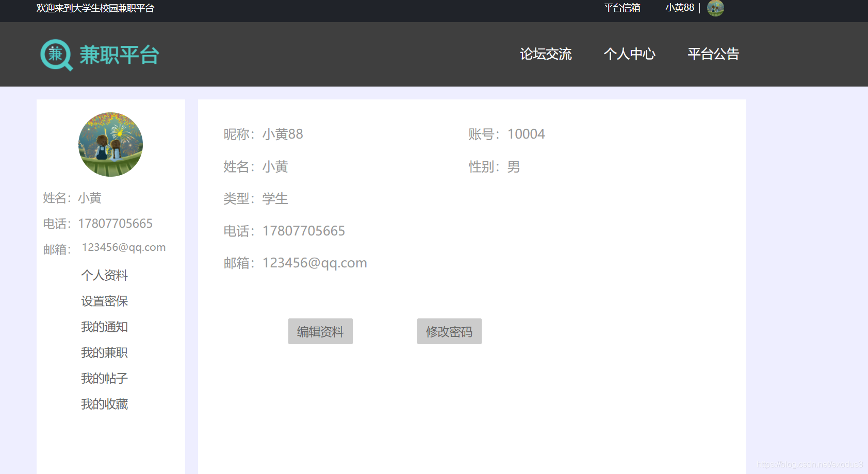This screenshot has height=474, width=868.
Task: Select 个人资料 in the sidebar
Action: point(104,275)
